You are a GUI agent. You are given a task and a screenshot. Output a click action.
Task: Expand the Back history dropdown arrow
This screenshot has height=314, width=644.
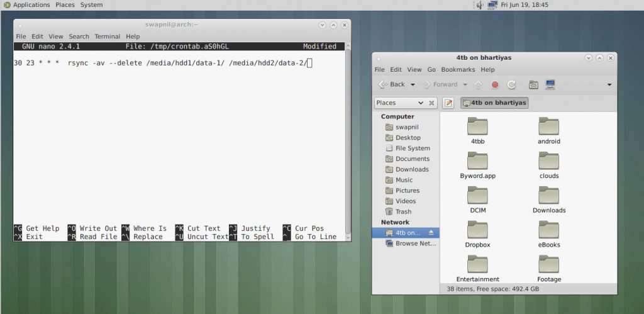click(x=413, y=84)
